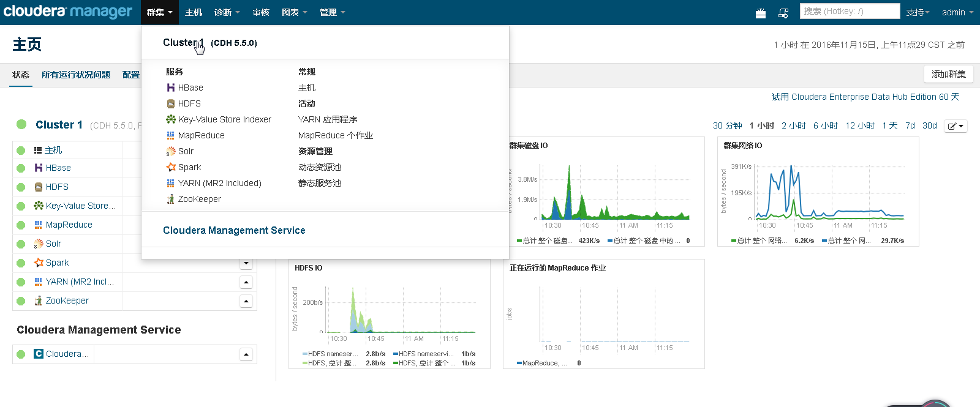This screenshot has width=980, height=407.
Task: Open the Spark row actions dropdown arrow
Action: tap(246, 263)
